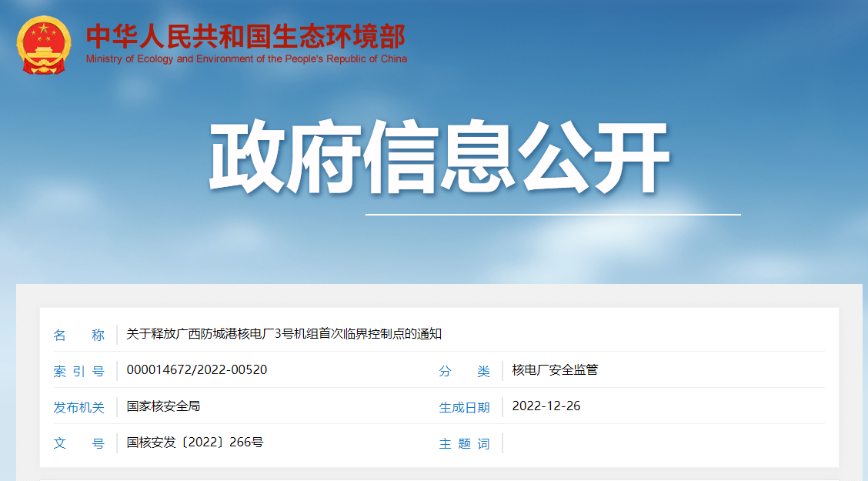Click the 政府信息公开 banner heading
Viewport: 868px width, 481px height.
pos(439,159)
